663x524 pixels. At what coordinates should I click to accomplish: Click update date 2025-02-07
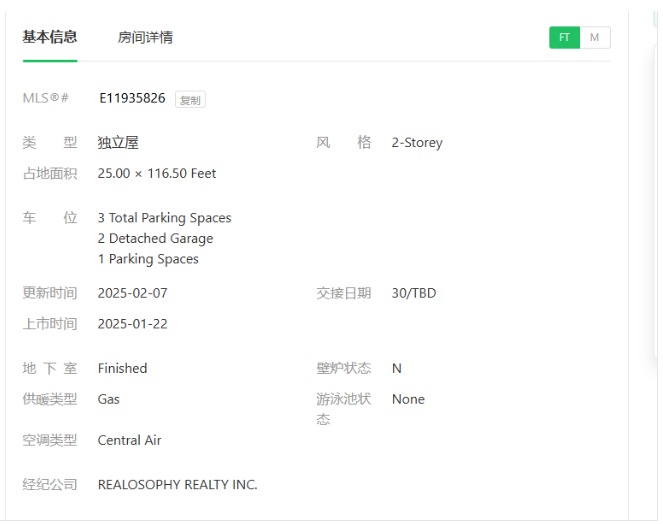132,293
